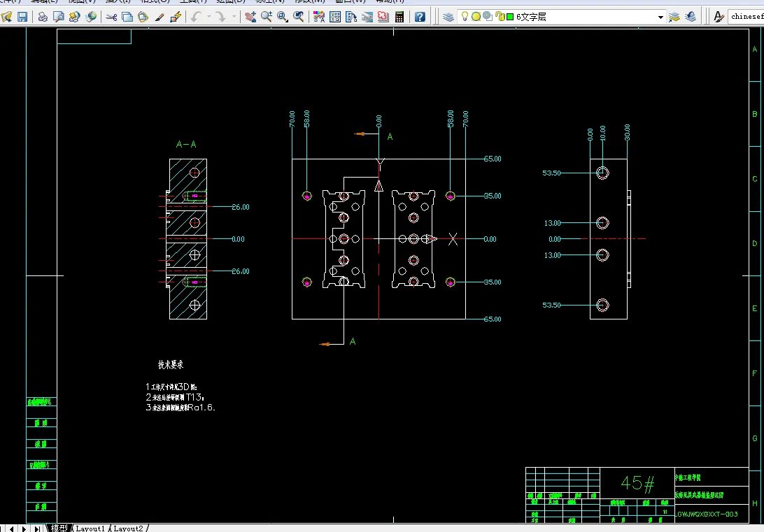Expand the Redo history dropdown arrow
This screenshot has height=532, width=764.
pos(234,17)
